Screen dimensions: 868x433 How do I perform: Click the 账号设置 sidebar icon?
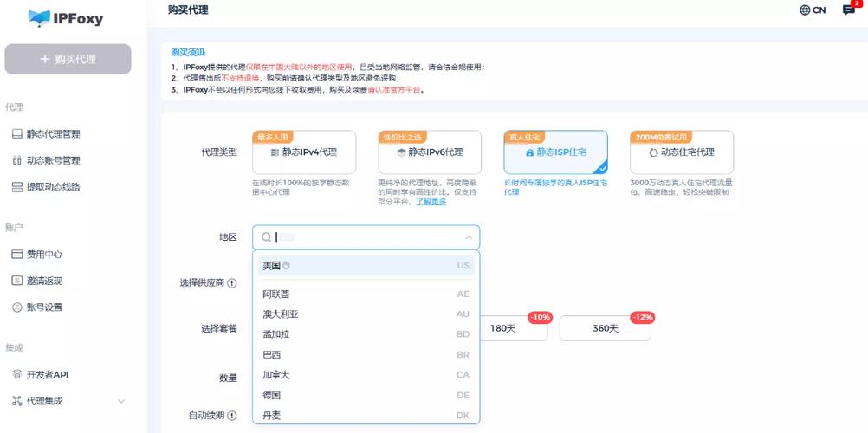16,307
